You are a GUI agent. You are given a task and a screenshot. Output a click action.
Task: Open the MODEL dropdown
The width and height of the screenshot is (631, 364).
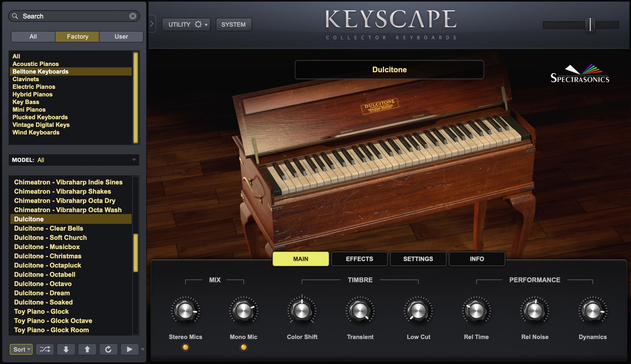tap(74, 160)
